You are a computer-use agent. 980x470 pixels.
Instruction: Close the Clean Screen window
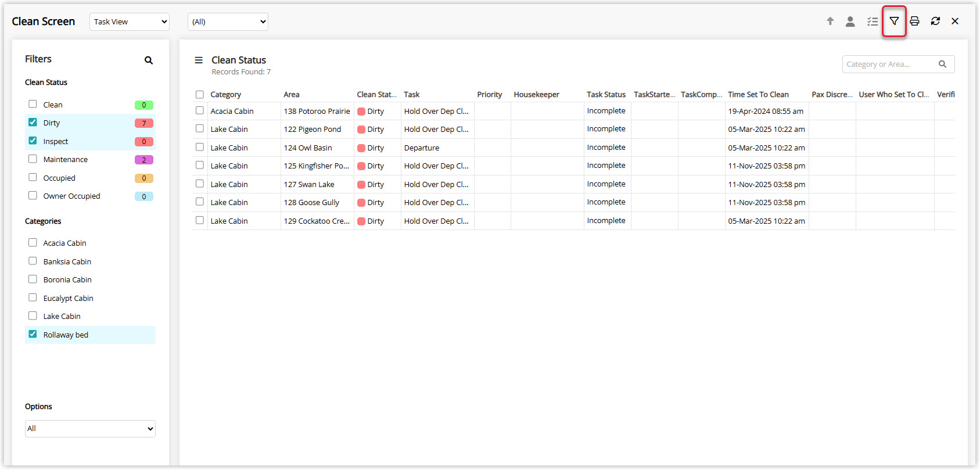pos(955,21)
